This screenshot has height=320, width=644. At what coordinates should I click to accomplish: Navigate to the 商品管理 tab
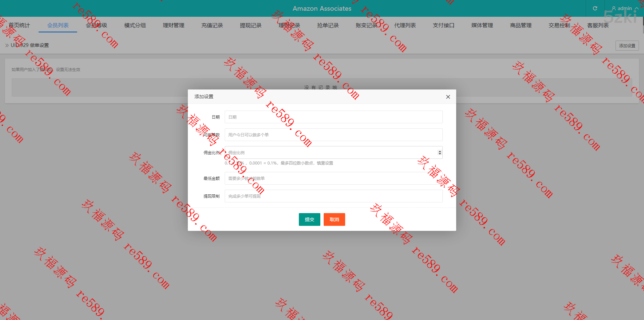pyautogui.click(x=521, y=25)
